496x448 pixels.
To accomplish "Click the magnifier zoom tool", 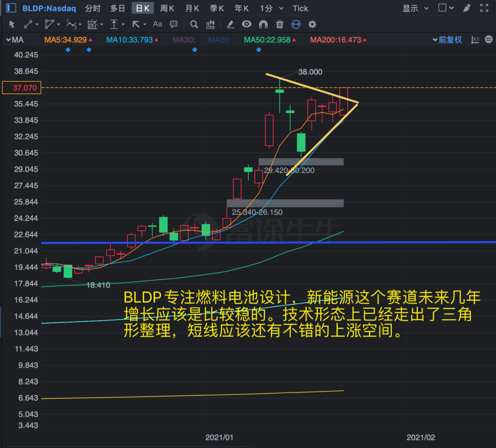I will 194,24.
